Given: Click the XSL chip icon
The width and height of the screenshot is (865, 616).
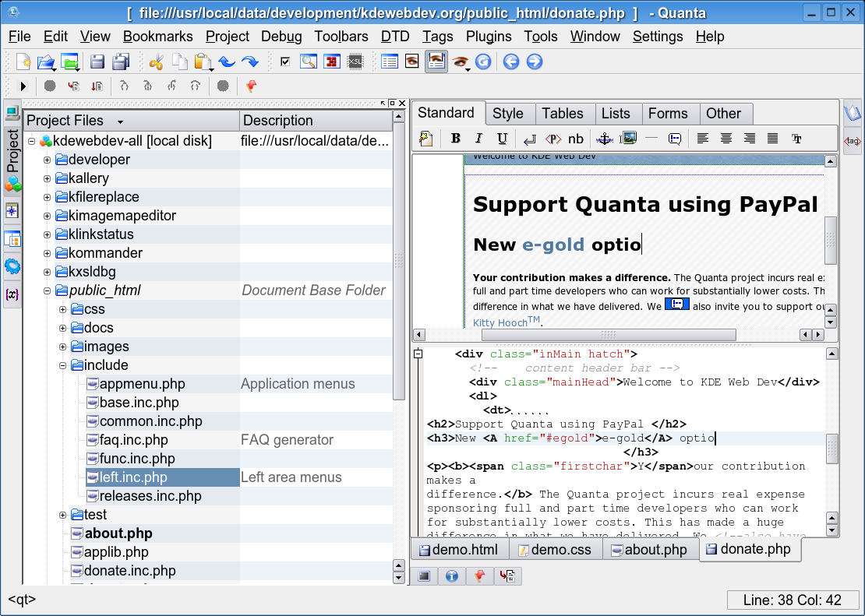Looking at the screenshot, I should click(x=355, y=62).
